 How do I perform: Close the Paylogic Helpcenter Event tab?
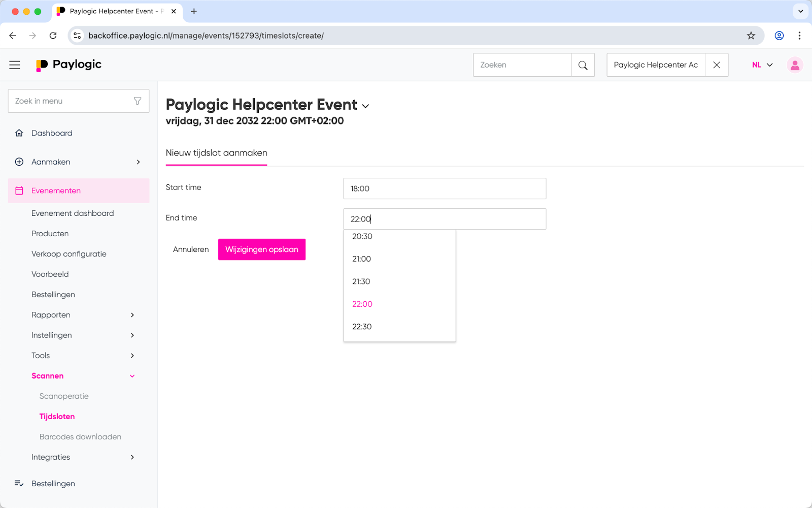174,11
